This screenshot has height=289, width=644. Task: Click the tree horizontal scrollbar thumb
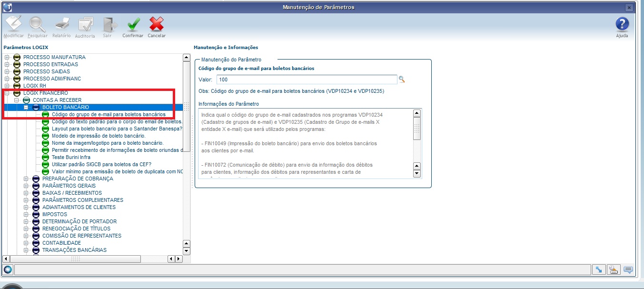pyautogui.click(x=75, y=259)
